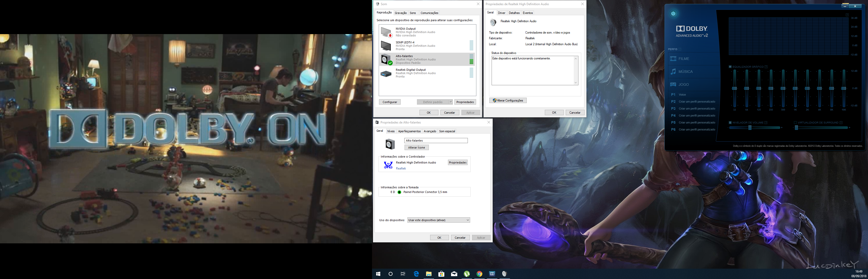Select Alto-falantes speaker icon in list
Viewport: 868px width, 279px height.
point(386,59)
